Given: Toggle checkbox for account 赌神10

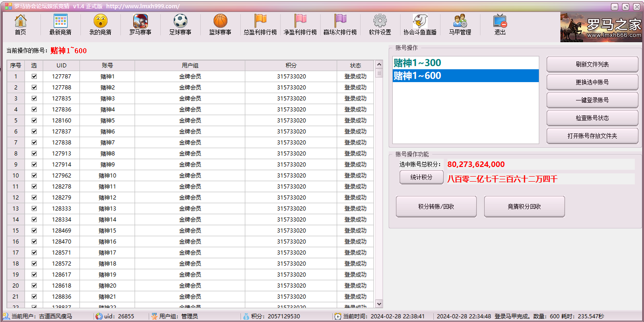Looking at the screenshot, I should click(x=34, y=176).
